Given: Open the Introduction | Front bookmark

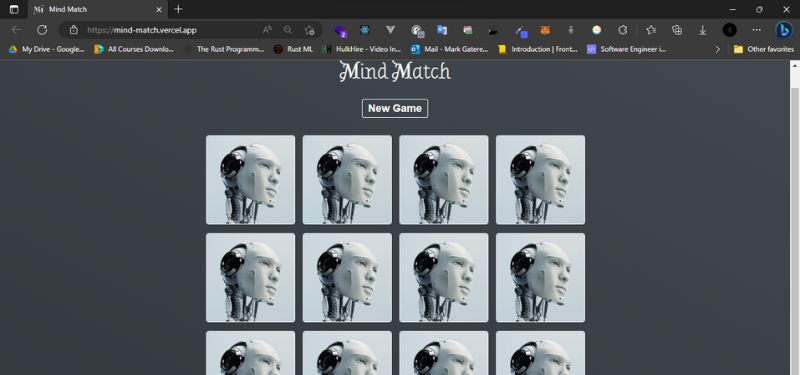Looking at the screenshot, I should coord(538,49).
